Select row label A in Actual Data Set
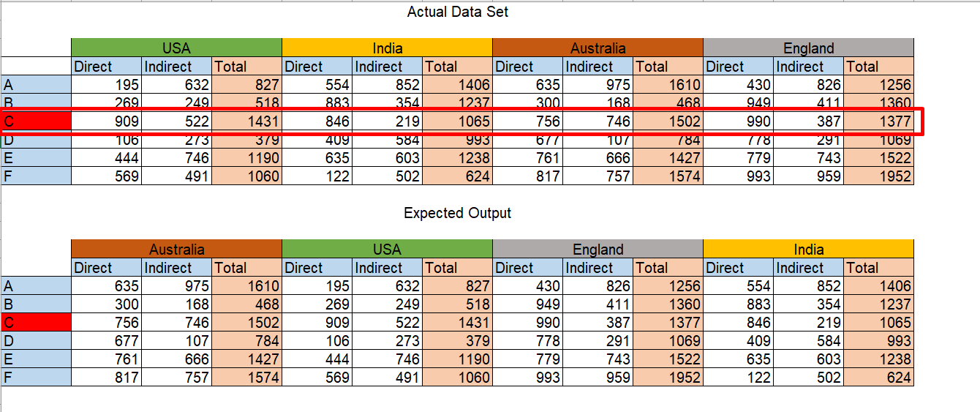This screenshot has height=412, width=980. [36, 84]
